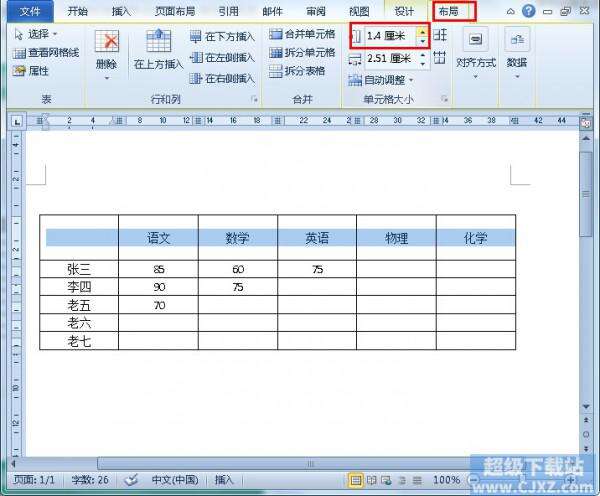Open the 页面布局 ribbon tab
Image resolution: width=600 pixels, height=496 pixels.
pos(175,11)
